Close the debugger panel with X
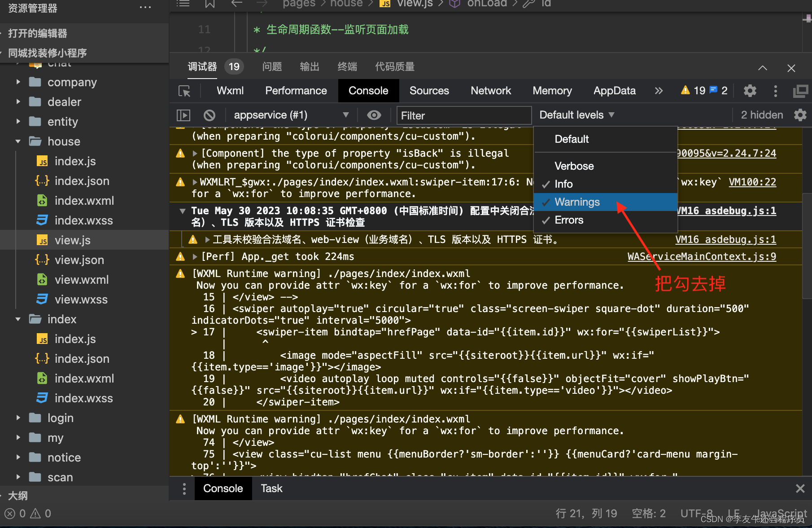 point(791,68)
